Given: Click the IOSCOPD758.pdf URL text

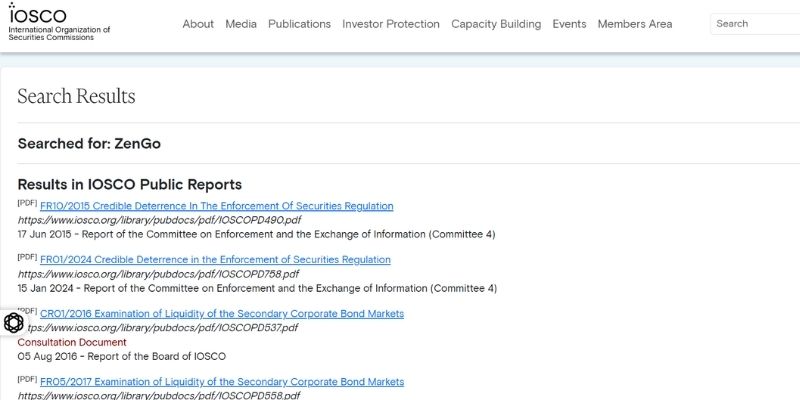Looking at the screenshot, I should pos(158,274).
